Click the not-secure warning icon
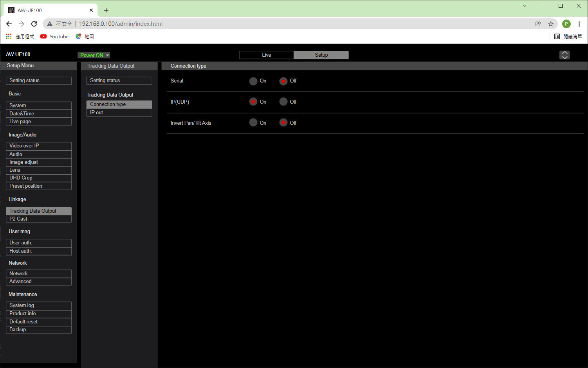Image resolution: width=588 pixels, height=368 pixels. tap(50, 24)
